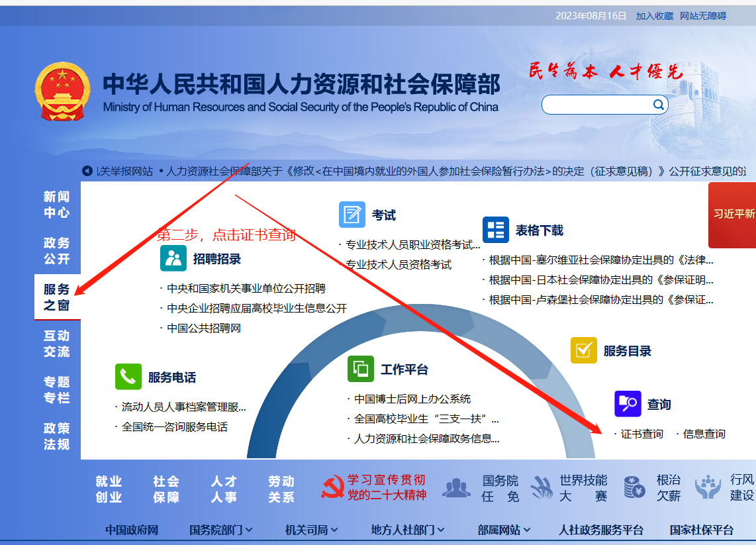Viewport: 756px width, 545px height.
Task: Click the purple 查询 search icon
Action: pos(628,404)
